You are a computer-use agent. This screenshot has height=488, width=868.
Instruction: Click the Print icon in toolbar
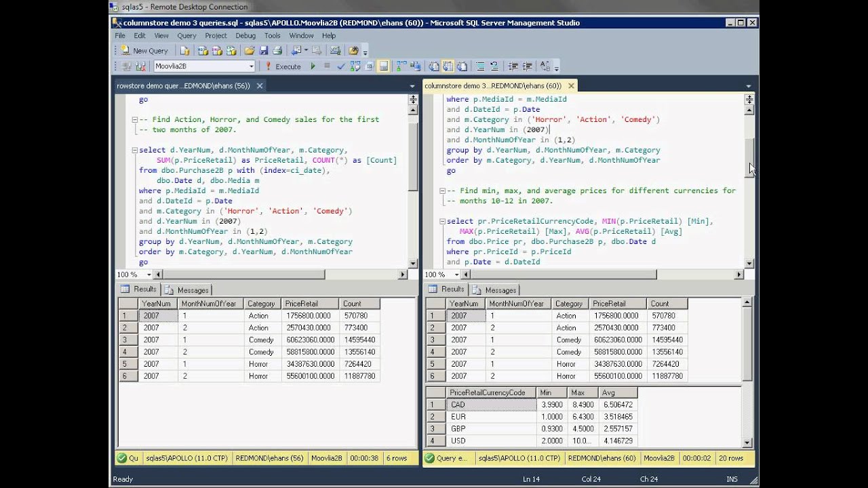click(277, 51)
